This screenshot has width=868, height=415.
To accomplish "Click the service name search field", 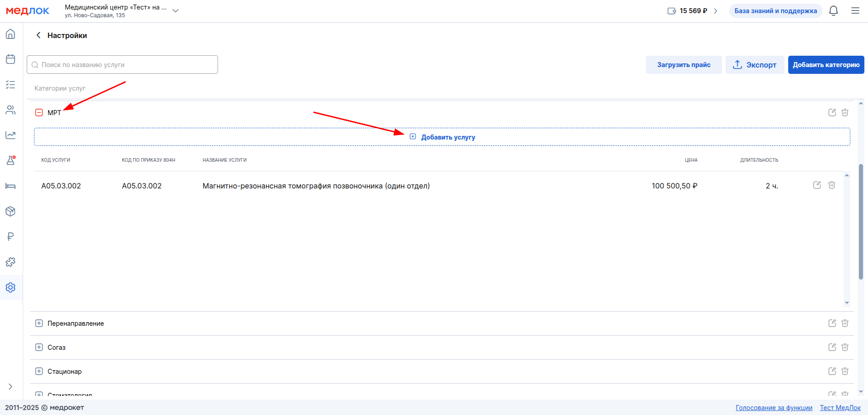I will click(x=122, y=65).
